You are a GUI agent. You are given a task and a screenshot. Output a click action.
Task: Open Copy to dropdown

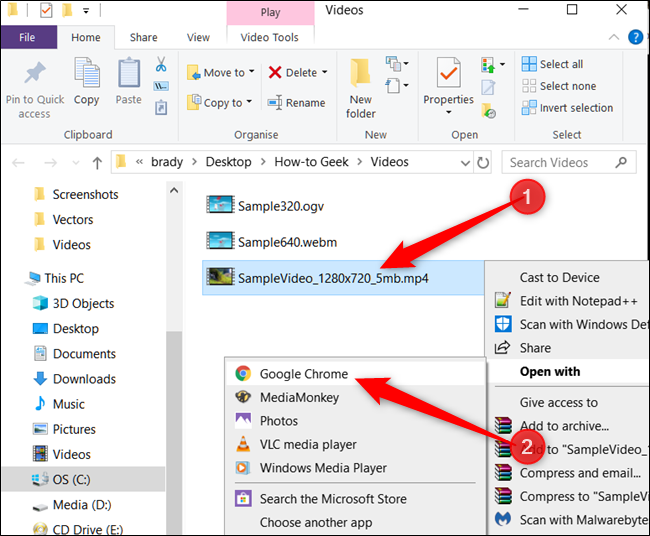coord(220,102)
